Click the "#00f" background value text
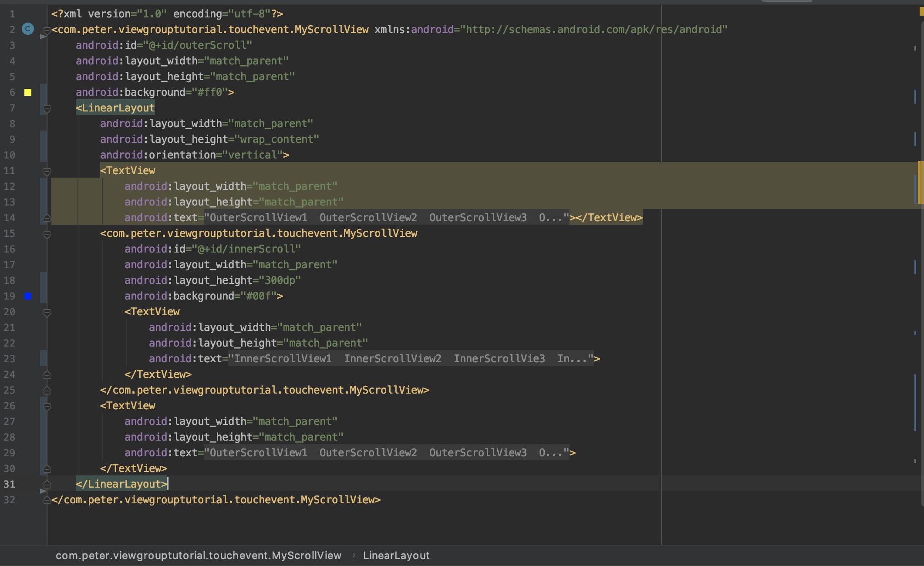The image size is (924, 566). [x=259, y=296]
